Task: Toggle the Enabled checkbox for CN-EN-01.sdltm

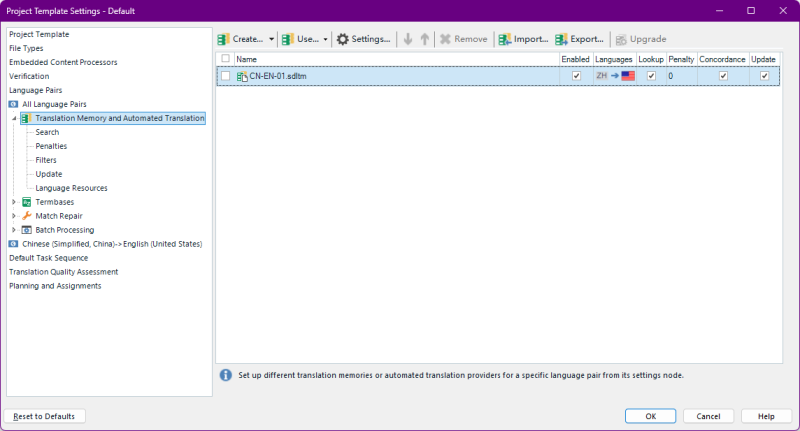Action: coord(576,76)
